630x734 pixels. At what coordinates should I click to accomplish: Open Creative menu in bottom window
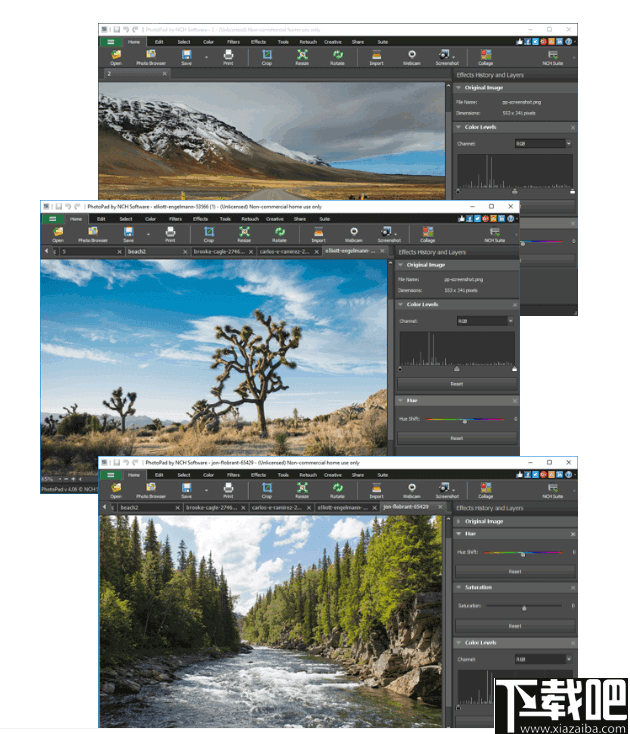(x=333, y=475)
